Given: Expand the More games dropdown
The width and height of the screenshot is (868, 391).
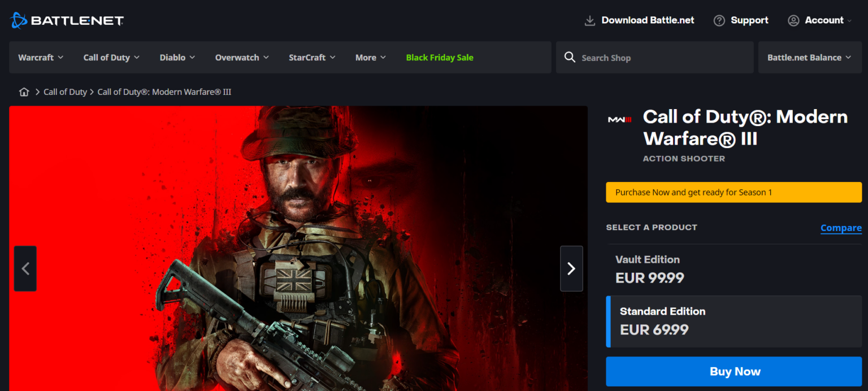Looking at the screenshot, I should (370, 57).
